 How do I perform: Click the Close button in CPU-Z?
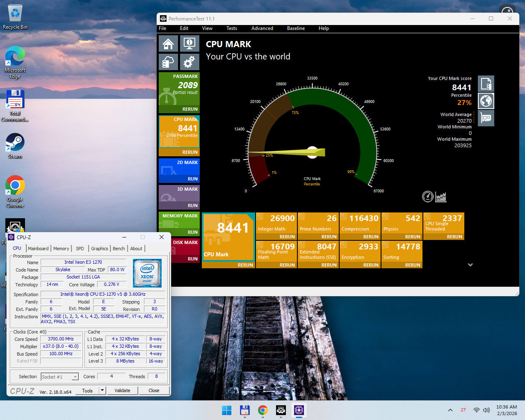tap(154, 390)
